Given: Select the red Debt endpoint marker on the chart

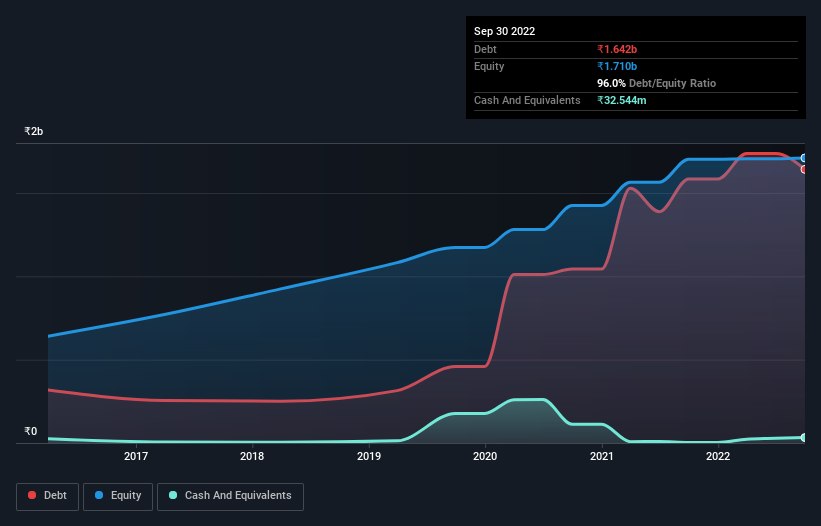Looking at the screenshot, I should click(x=804, y=170).
